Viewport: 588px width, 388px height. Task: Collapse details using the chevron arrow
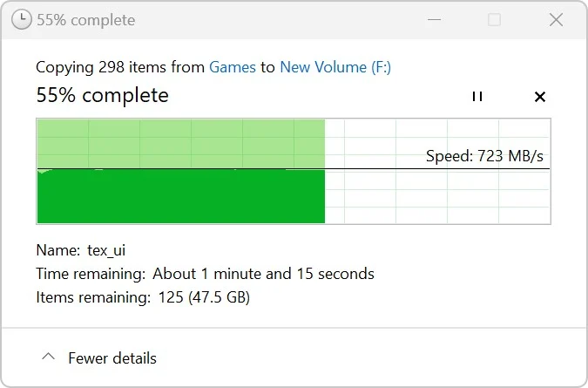pyautogui.click(x=49, y=357)
